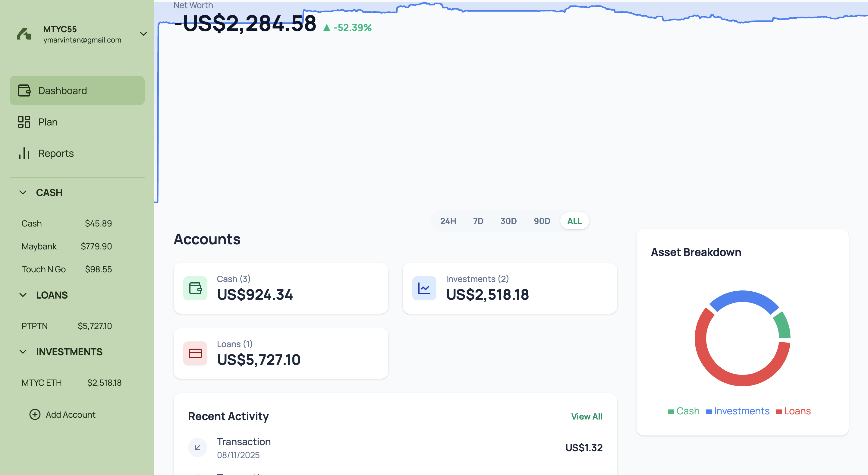Image resolution: width=868 pixels, height=475 pixels.
Task: Switch to the 30D tab
Action: click(508, 221)
